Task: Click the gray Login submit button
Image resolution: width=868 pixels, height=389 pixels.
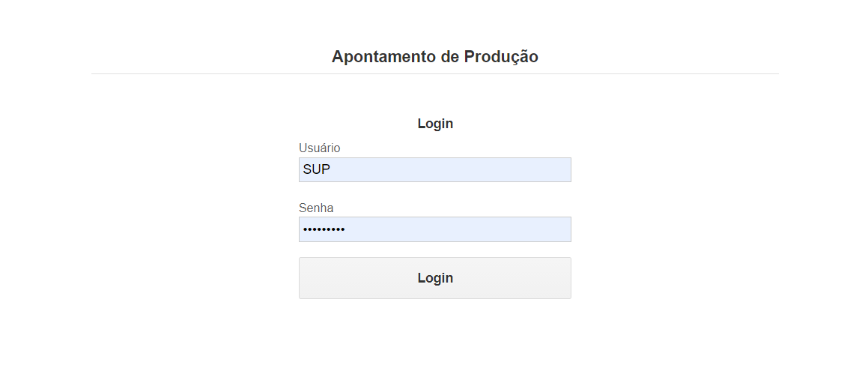Action: [434, 277]
